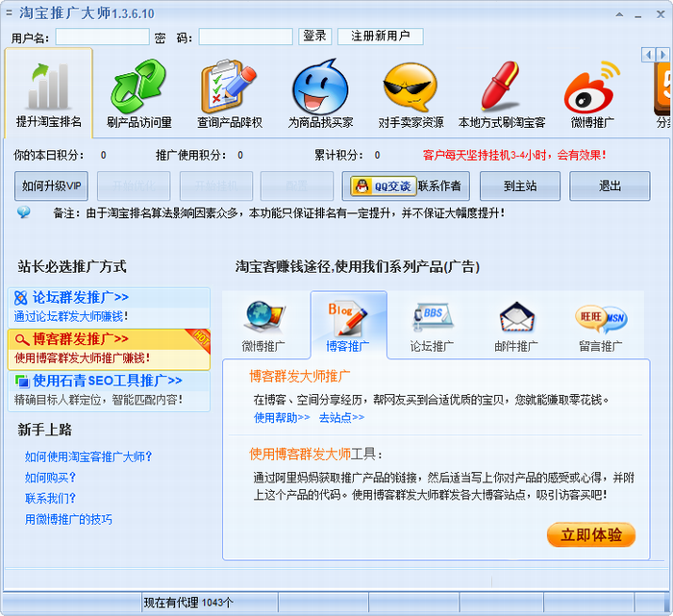Click the text 使用博客群发大师推广赚钱!
Screen dimensions: 673x616
[x=82, y=358]
